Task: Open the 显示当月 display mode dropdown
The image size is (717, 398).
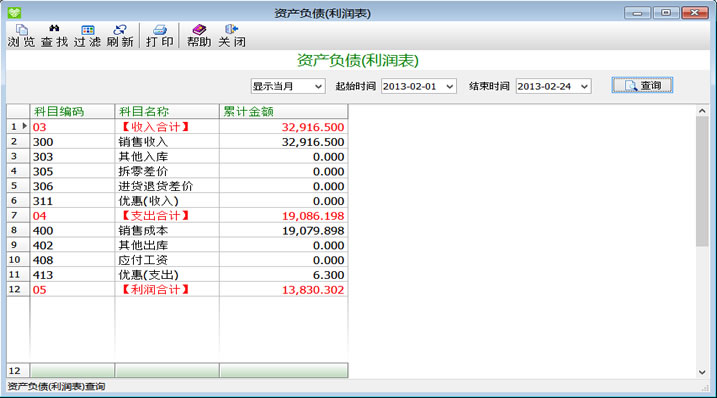Action: click(288, 86)
